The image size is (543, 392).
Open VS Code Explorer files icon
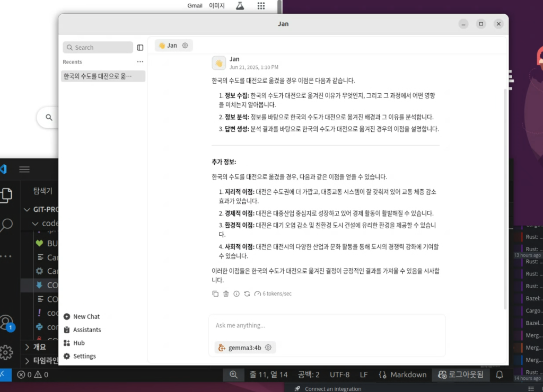[x=6, y=195]
